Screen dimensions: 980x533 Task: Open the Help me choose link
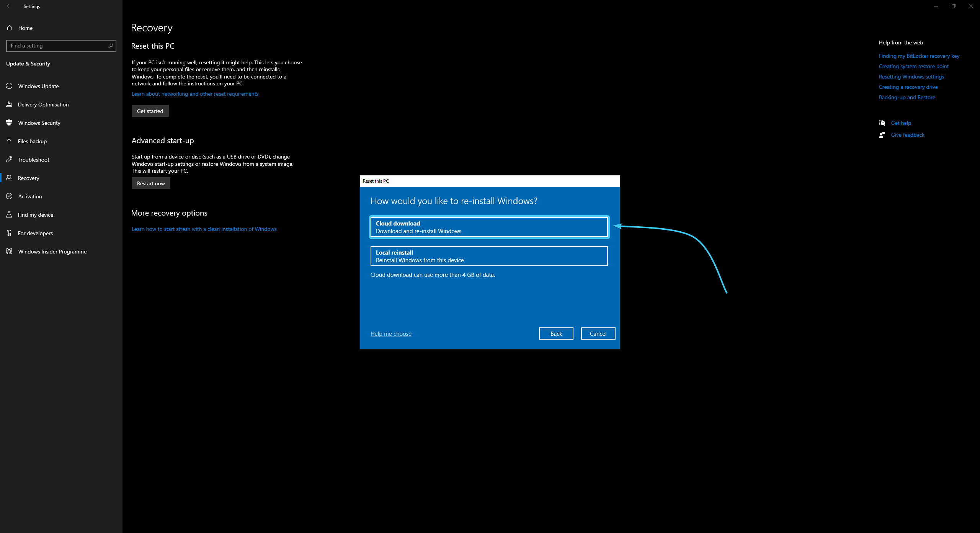391,334
